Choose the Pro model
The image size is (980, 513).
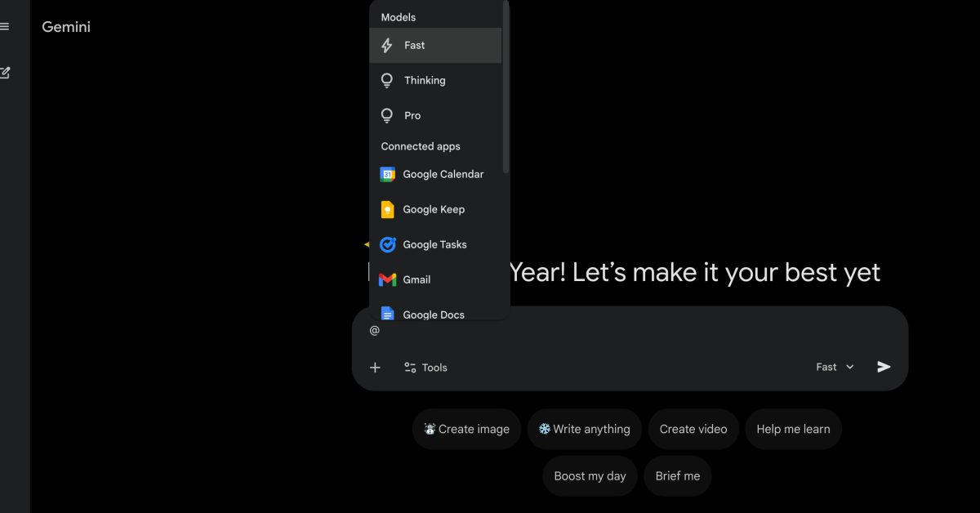412,115
